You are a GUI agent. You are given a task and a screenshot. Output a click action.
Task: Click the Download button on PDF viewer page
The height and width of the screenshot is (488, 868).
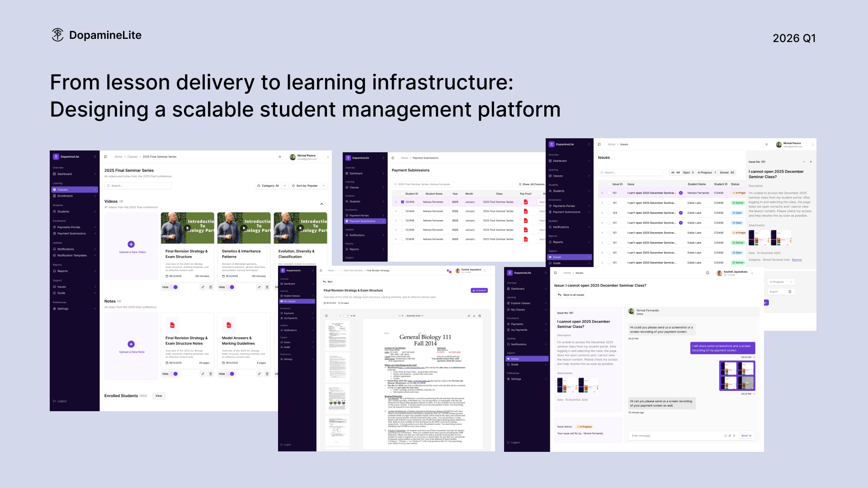tap(479, 291)
